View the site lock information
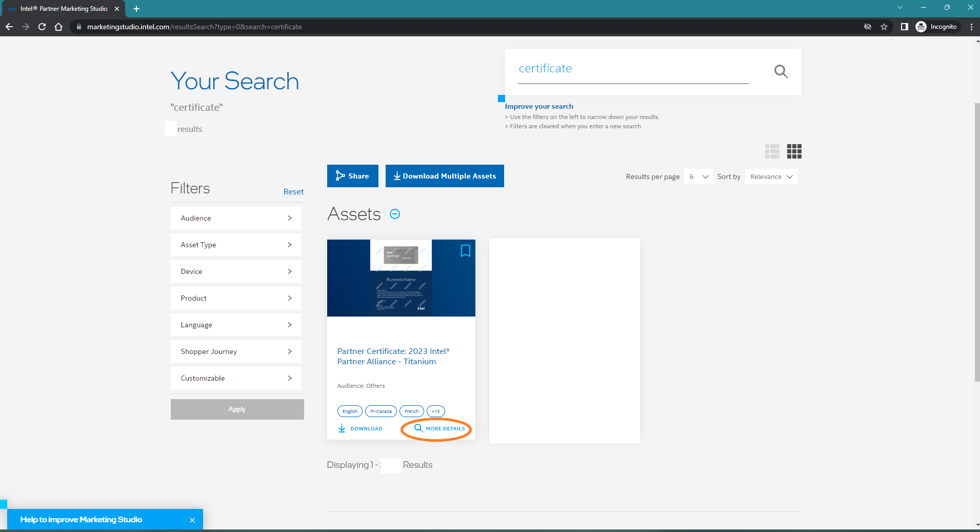980x532 pixels. (x=78, y=27)
